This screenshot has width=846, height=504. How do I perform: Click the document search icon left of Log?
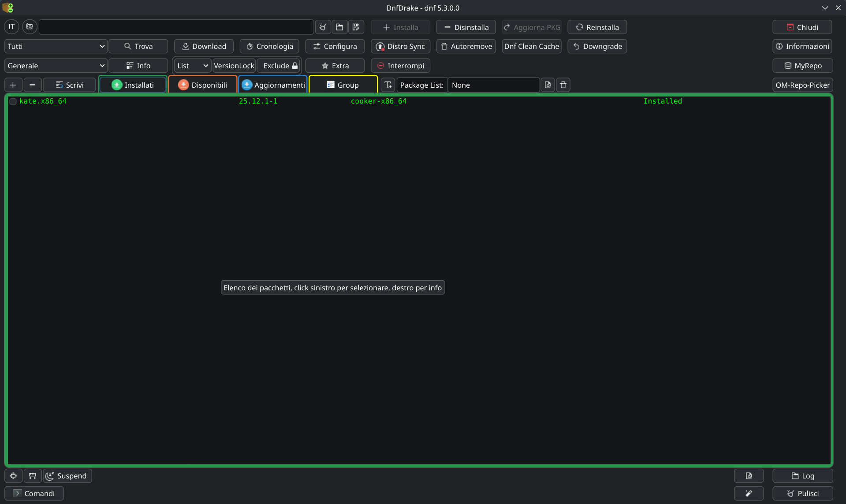749,476
